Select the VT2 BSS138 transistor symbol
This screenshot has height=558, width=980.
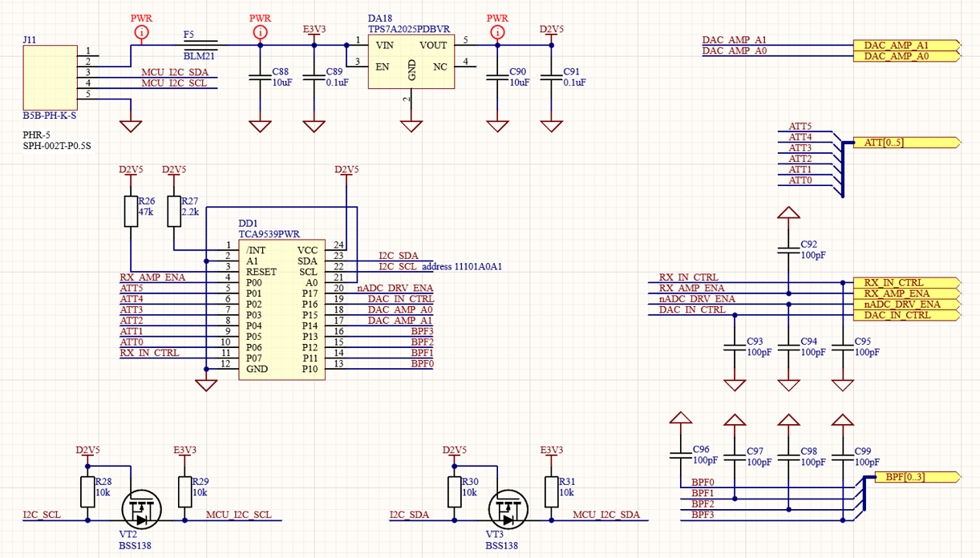point(141,508)
